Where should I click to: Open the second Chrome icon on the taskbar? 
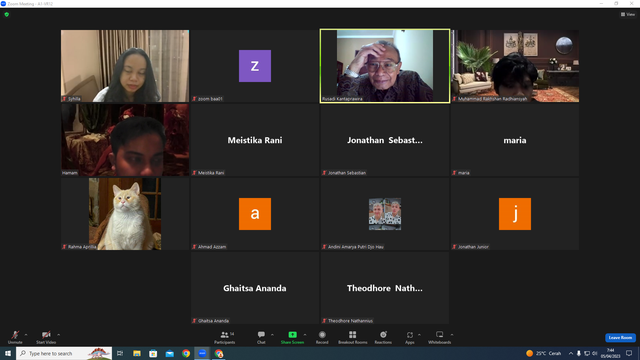point(219,353)
